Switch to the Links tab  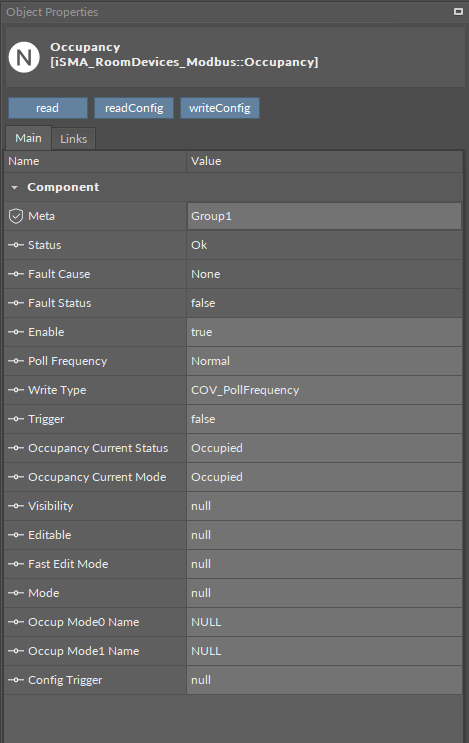tap(73, 139)
